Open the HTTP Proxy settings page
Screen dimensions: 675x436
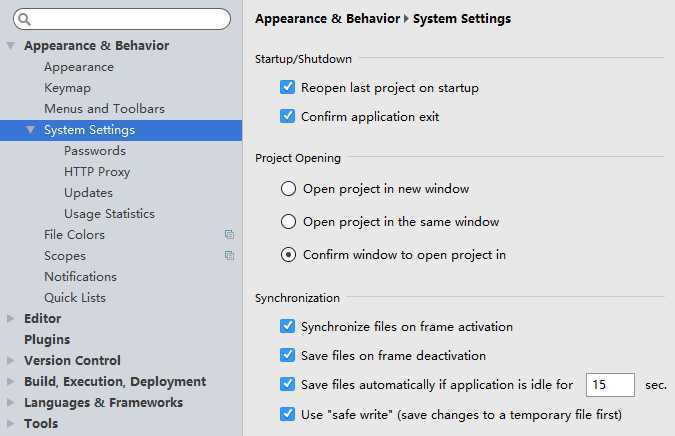click(97, 172)
